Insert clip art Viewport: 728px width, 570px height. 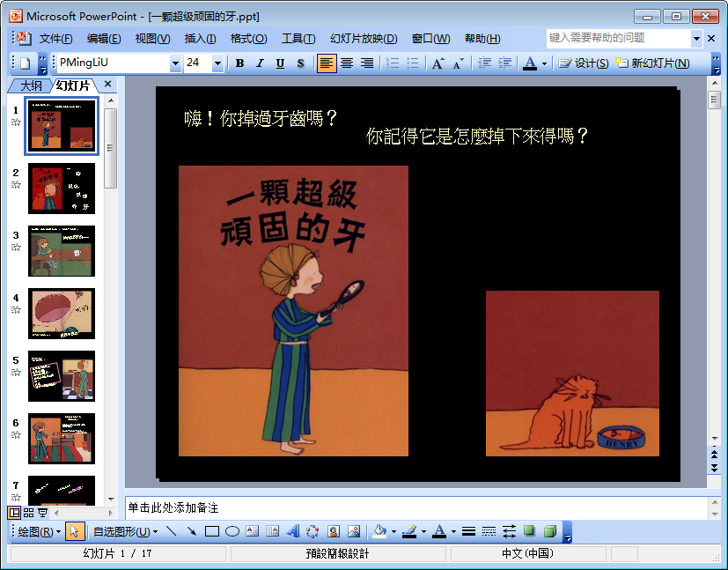click(334, 531)
